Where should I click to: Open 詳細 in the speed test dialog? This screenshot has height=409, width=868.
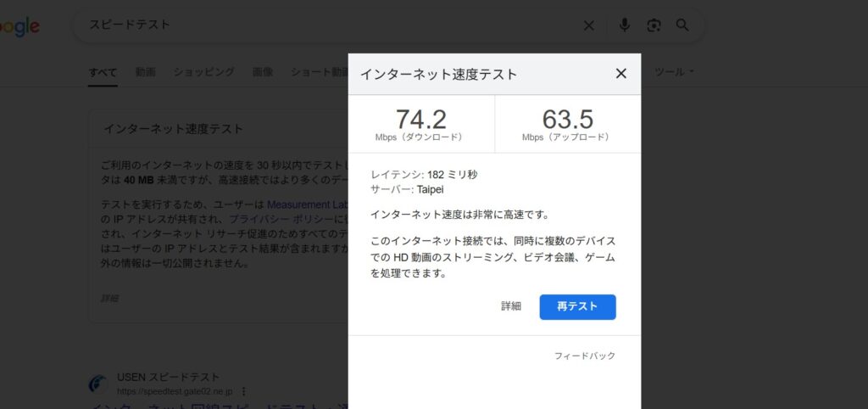(x=511, y=306)
